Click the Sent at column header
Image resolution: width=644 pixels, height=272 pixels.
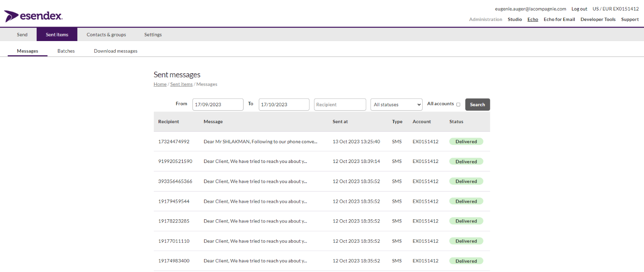(340, 122)
